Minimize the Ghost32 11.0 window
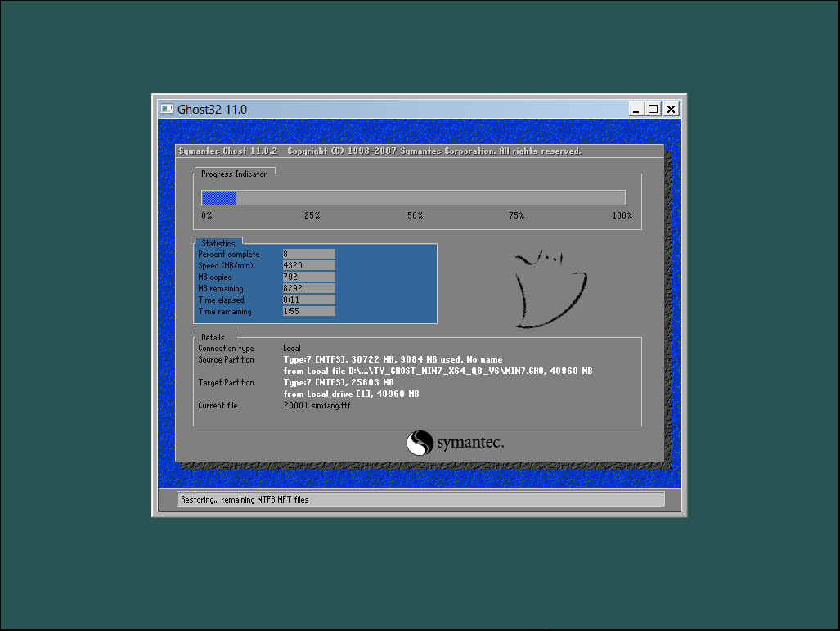Viewport: 840px width, 631px height. [636, 109]
